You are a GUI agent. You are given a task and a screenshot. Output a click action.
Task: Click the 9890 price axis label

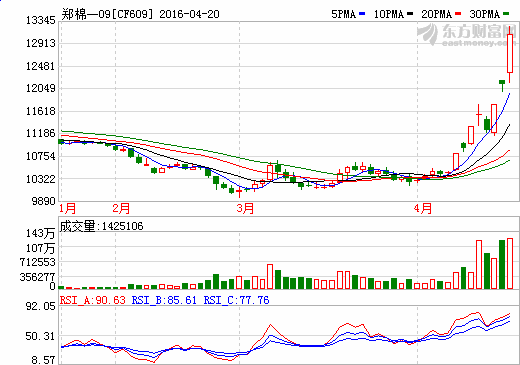[x=44, y=201]
